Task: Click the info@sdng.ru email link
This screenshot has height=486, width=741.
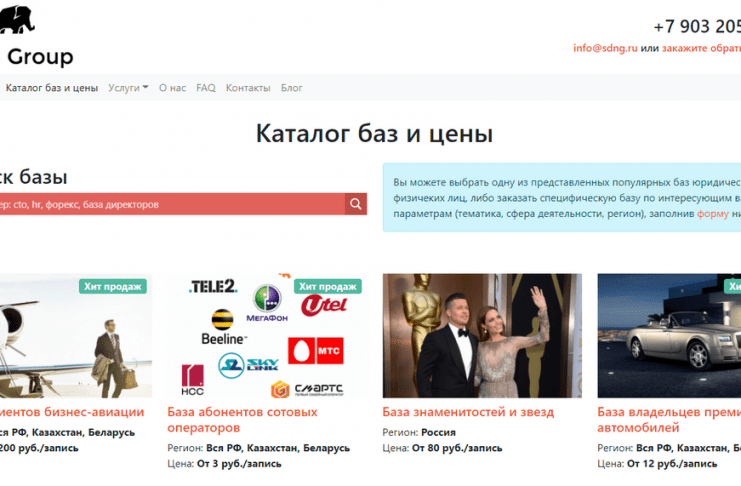Action: tap(605, 48)
